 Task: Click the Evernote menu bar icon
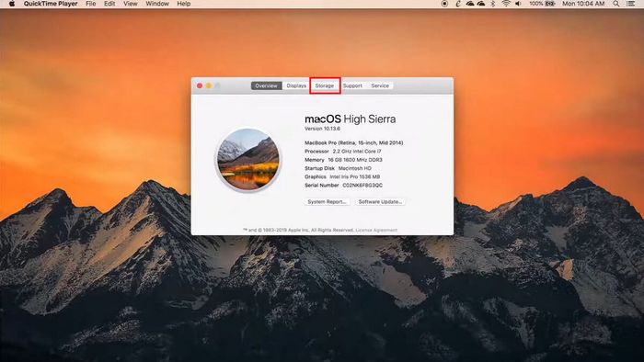coord(458,4)
